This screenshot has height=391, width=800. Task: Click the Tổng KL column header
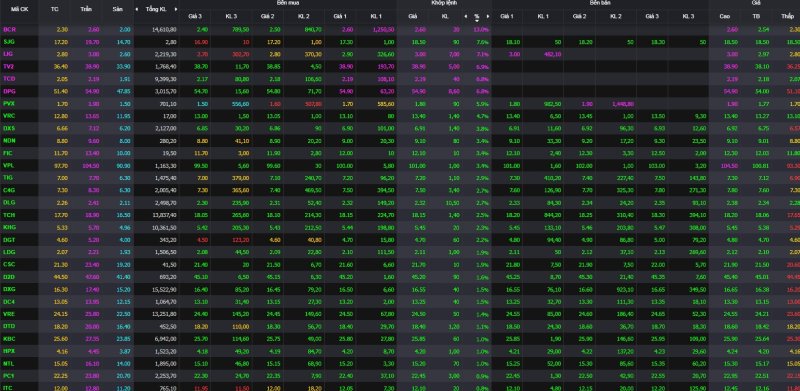[x=156, y=9]
